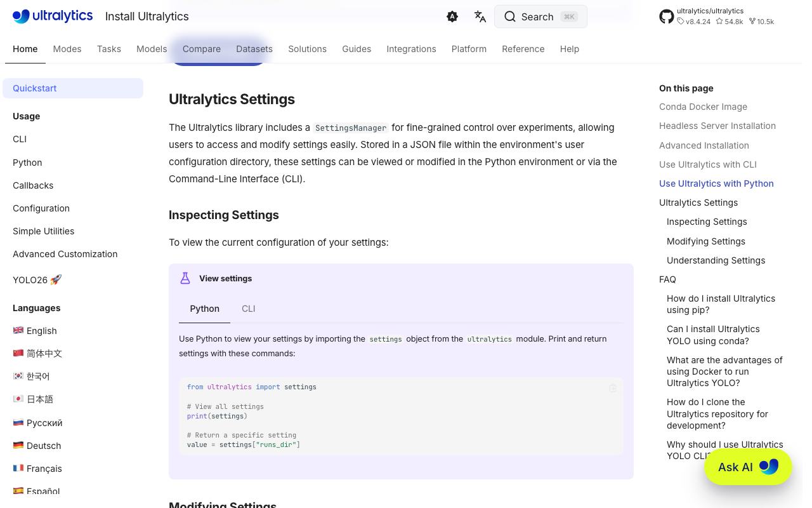812x508 pixels.
Task: Open the Compare navigation tab
Action: coord(201,49)
